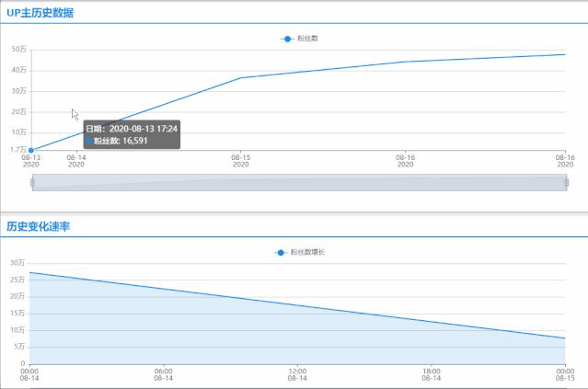The height and width of the screenshot is (389, 588).
Task: Click the 25万 label on the rate chart
Action: point(17,280)
